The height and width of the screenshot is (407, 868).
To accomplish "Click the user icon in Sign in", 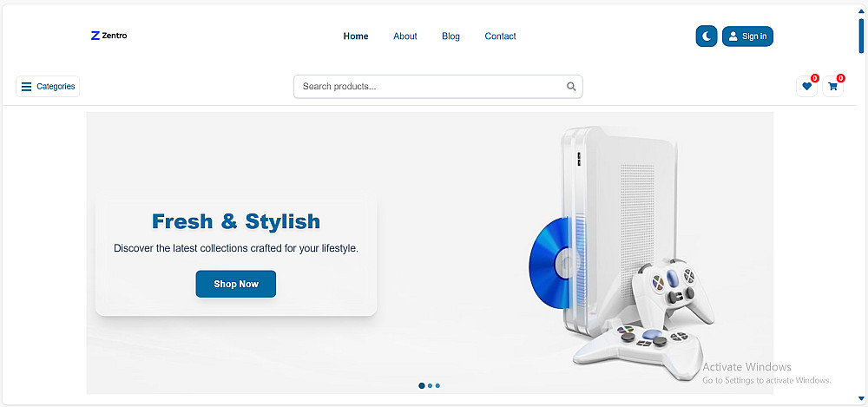I will [x=733, y=36].
